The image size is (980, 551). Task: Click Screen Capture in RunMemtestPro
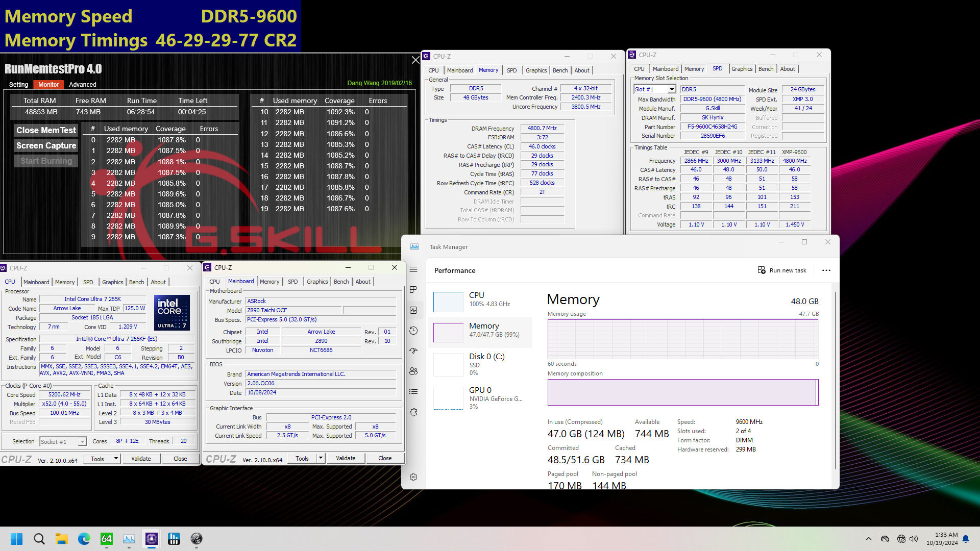[45, 145]
